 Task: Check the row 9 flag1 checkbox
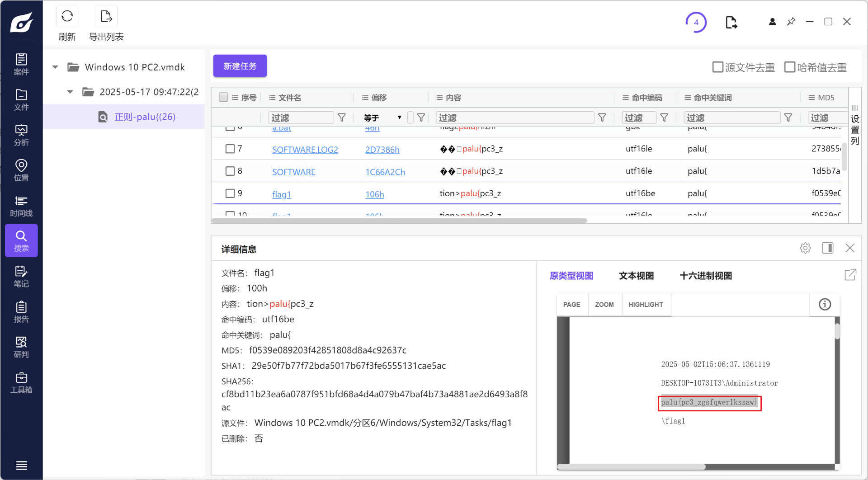click(230, 193)
